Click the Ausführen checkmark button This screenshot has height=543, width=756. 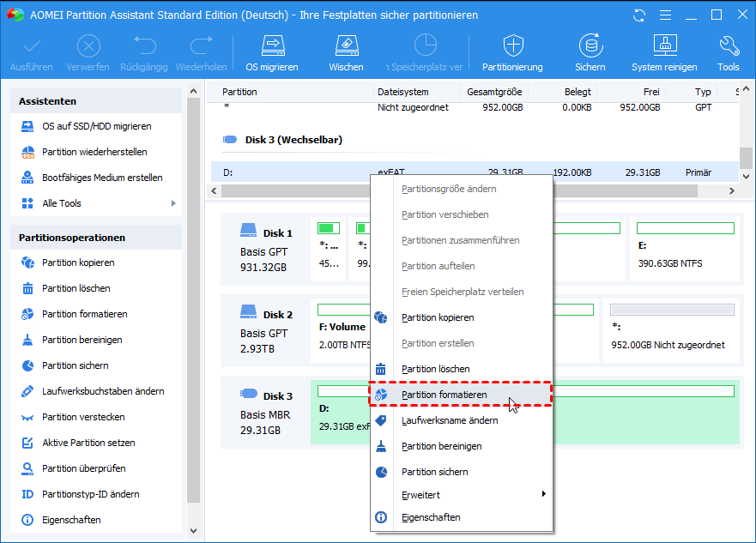click(32, 53)
